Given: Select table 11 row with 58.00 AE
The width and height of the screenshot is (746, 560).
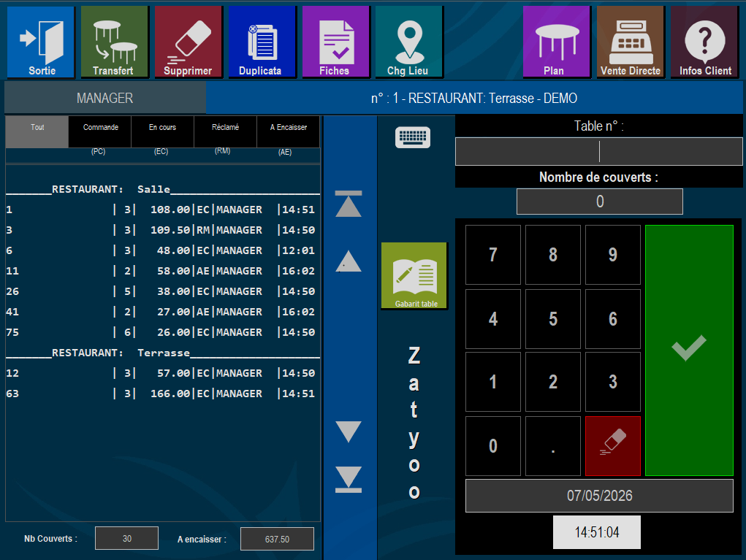Looking at the screenshot, I should 162,271.
